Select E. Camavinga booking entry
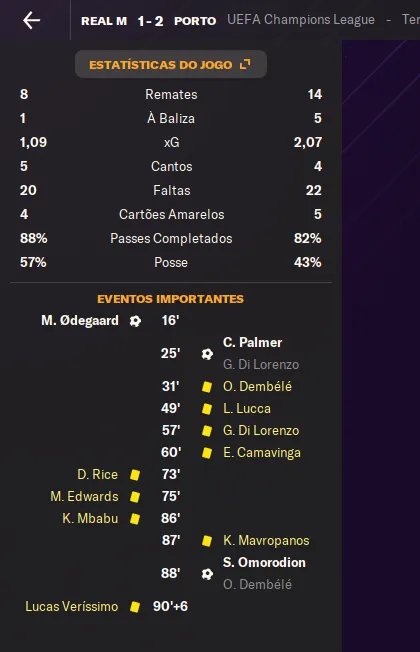 tap(262, 452)
